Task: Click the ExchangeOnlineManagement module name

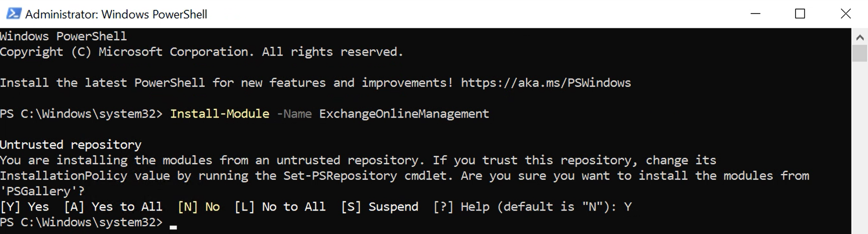Action: tap(403, 114)
